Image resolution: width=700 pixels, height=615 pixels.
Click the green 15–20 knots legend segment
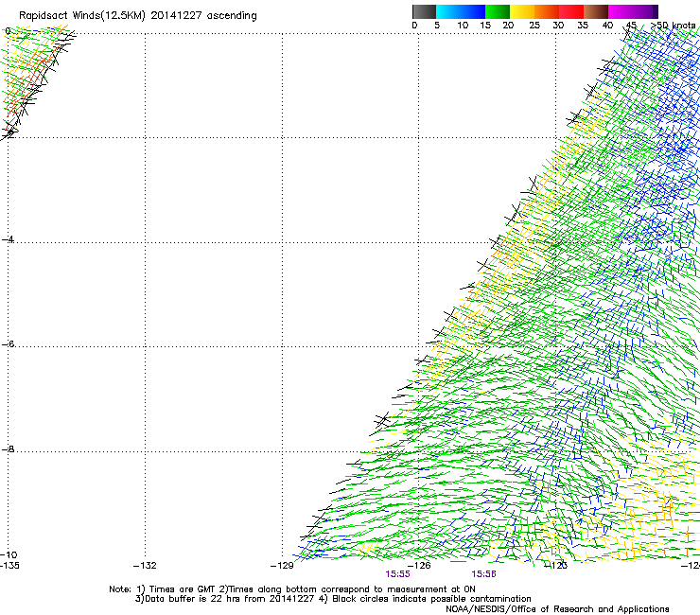(498, 11)
